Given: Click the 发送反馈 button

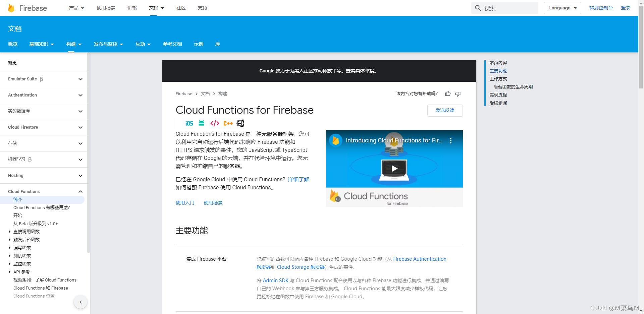Looking at the screenshot, I should (x=445, y=111).
